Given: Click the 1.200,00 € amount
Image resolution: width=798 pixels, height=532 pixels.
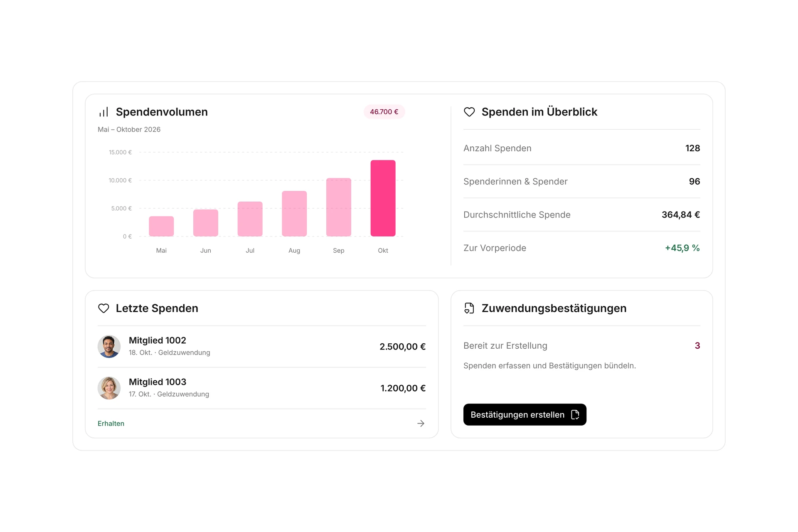Looking at the screenshot, I should click(403, 388).
